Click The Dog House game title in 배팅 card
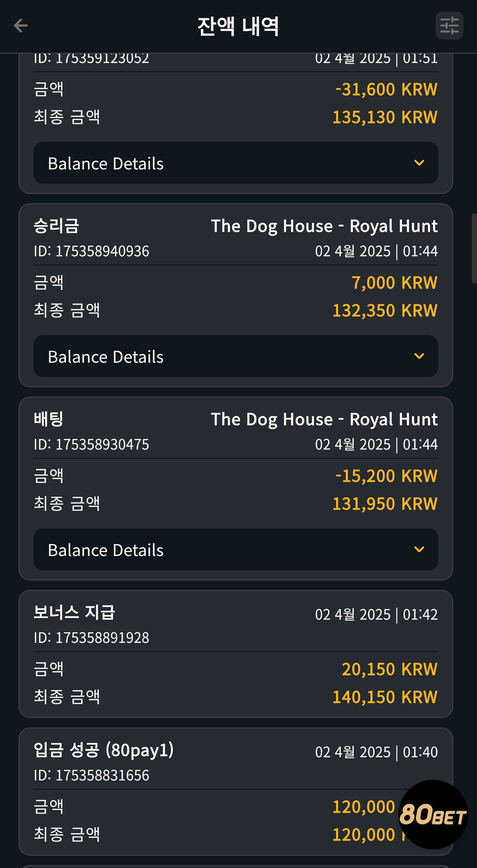Viewport: 477px width, 868px height. tap(324, 419)
